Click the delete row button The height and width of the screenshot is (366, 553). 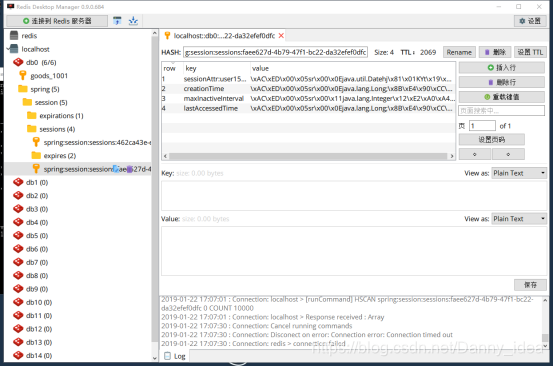[x=502, y=82]
